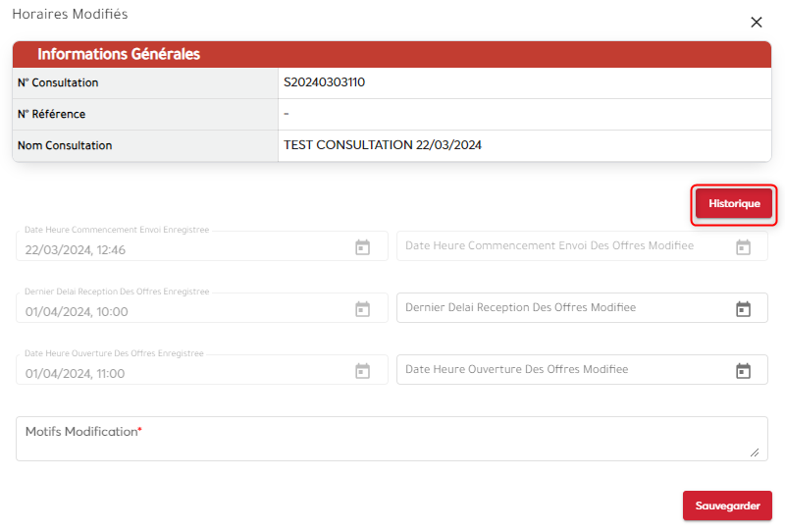
Task: Focus the Date Heure Ouverture Des Offres Modifiee field
Action: click(559, 370)
